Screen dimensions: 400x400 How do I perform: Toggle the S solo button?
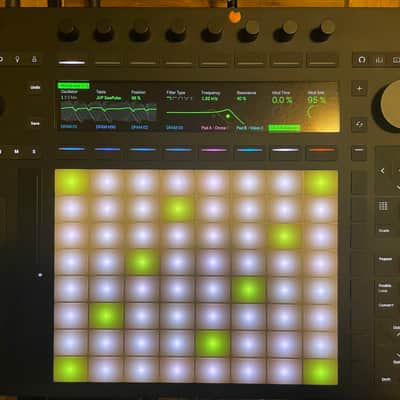pos(34,152)
